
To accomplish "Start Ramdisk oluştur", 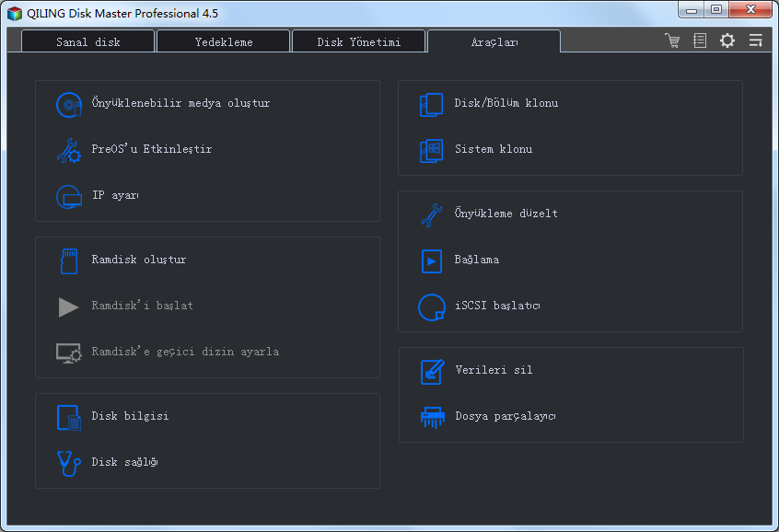I will (139, 260).
